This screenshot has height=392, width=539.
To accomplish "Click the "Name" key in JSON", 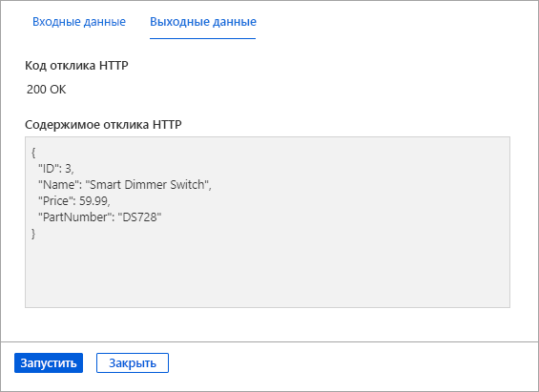I will (56, 184).
